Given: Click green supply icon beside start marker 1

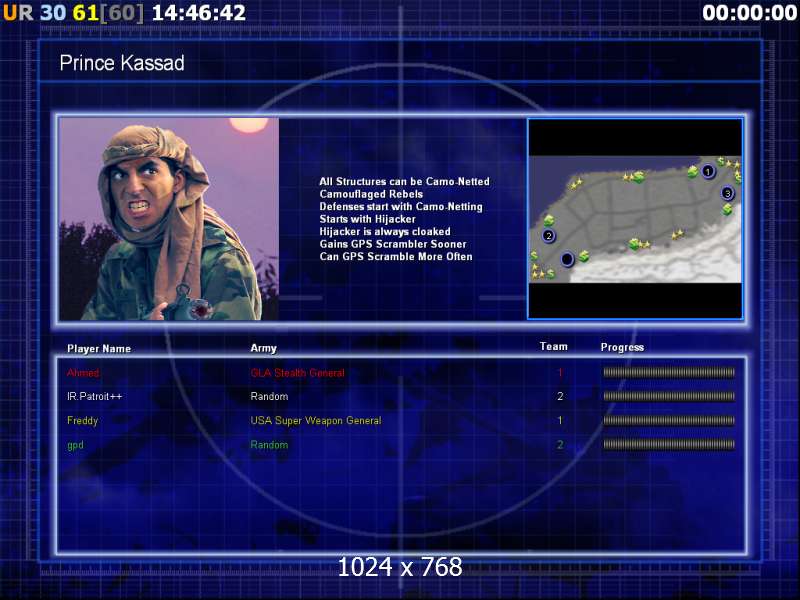Looking at the screenshot, I should [x=693, y=171].
